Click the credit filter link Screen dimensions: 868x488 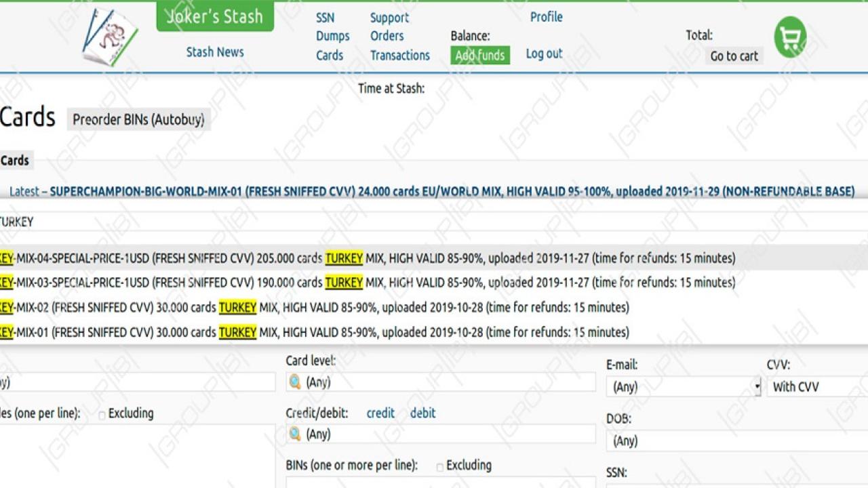pos(380,413)
